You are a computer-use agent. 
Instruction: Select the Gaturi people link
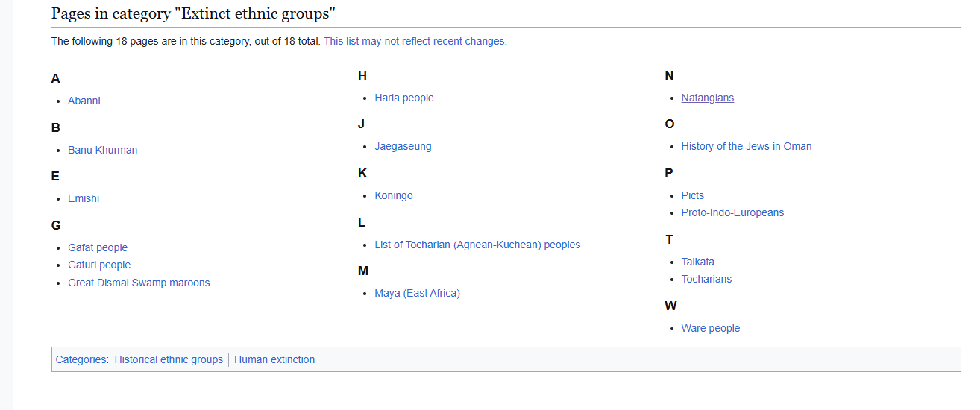pos(99,265)
